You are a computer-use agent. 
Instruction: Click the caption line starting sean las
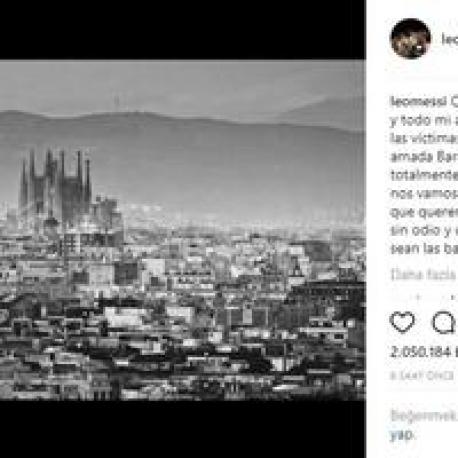pyautogui.click(x=424, y=249)
